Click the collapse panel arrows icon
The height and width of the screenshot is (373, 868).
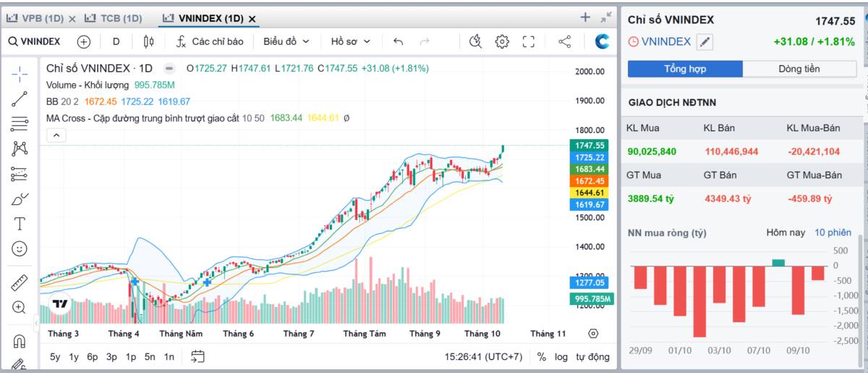pyautogui.click(x=606, y=17)
